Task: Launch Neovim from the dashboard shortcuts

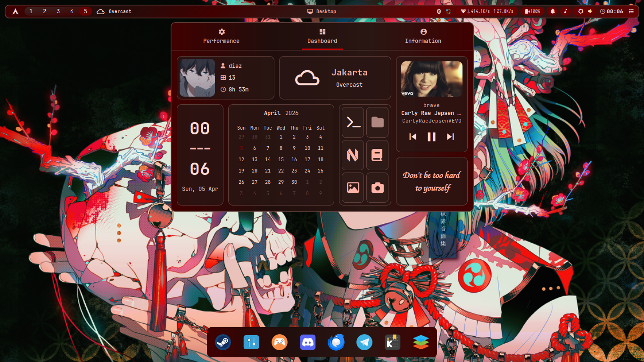Action: coord(353,155)
